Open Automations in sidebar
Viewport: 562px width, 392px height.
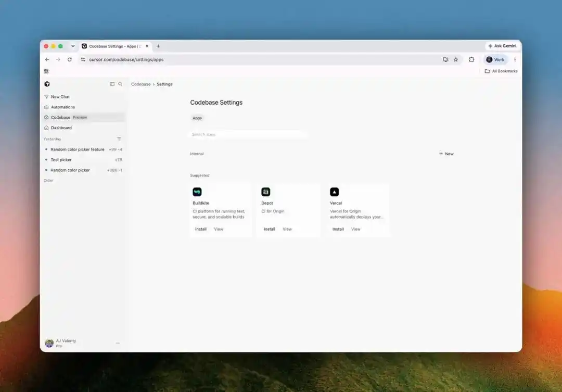point(83,107)
